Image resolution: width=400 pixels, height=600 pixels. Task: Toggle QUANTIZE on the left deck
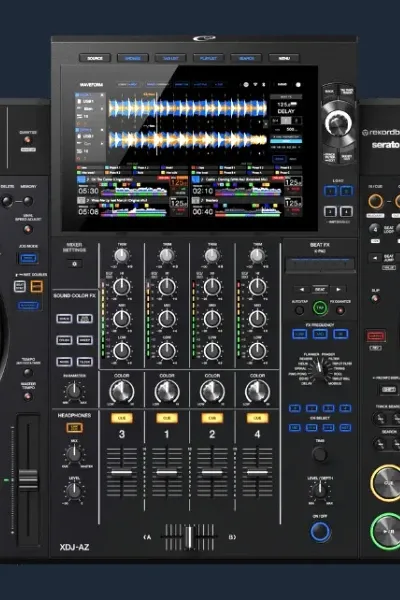point(28,140)
